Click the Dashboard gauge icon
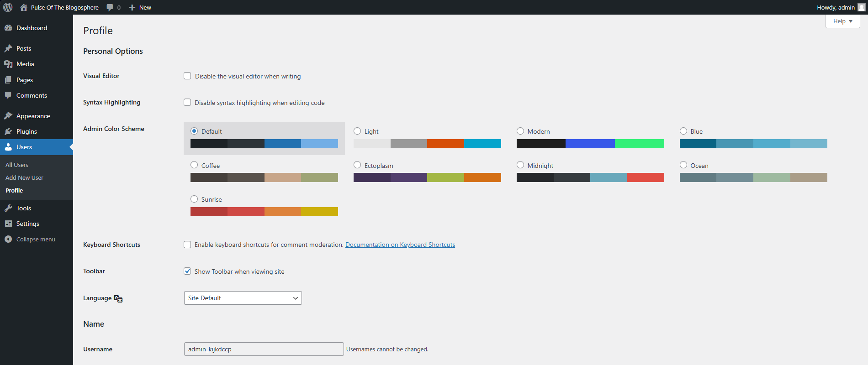868x365 pixels. point(8,28)
